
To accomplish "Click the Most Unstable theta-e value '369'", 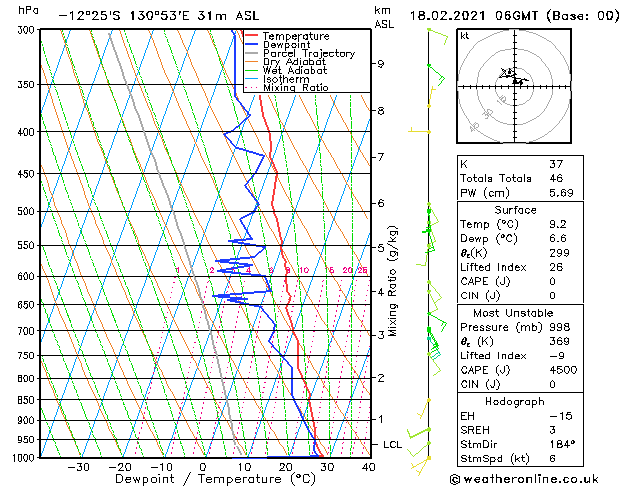I will (x=560, y=341).
